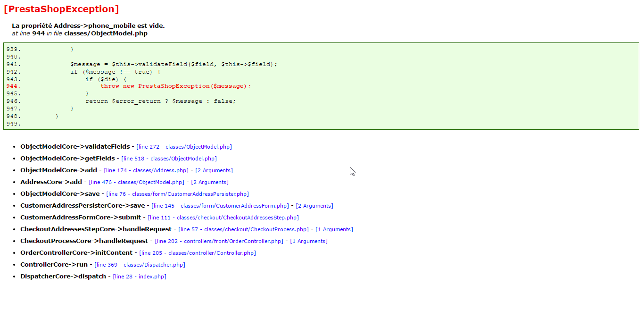Expand 1 Arguments for CheckoutAddressesStepCore->handleRequest
Screen dimensions: 644x319
tap(334, 229)
